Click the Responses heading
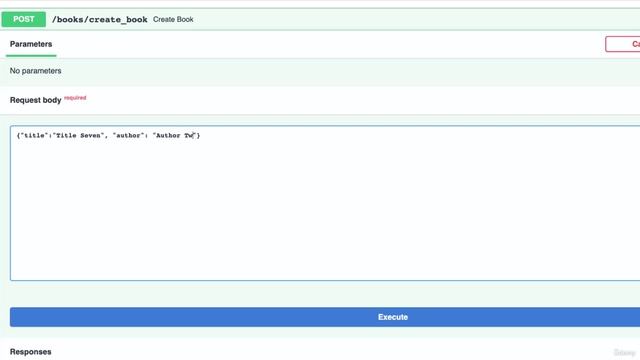640x360 pixels. [31, 352]
